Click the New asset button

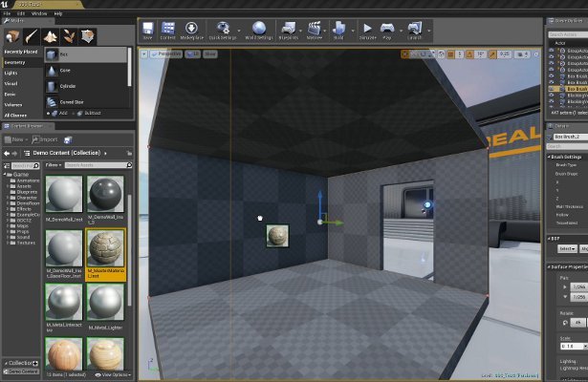[x=19, y=139]
